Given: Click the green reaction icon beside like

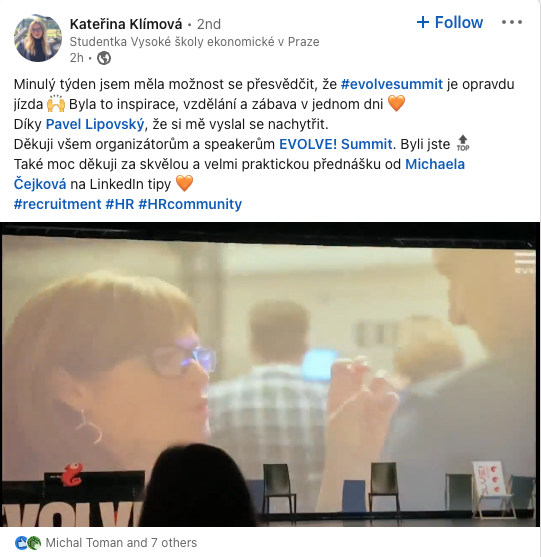Looking at the screenshot, I should click(x=34, y=543).
